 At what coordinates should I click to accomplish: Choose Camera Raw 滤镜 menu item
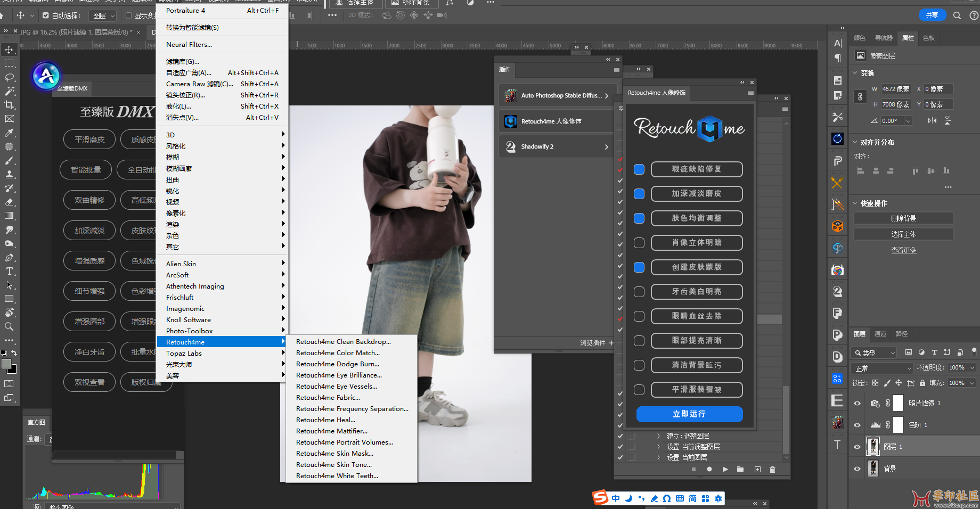[222, 84]
